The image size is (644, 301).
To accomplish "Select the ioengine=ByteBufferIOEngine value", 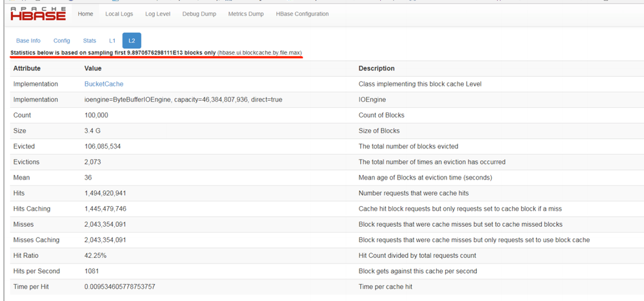I will (183, 99).
